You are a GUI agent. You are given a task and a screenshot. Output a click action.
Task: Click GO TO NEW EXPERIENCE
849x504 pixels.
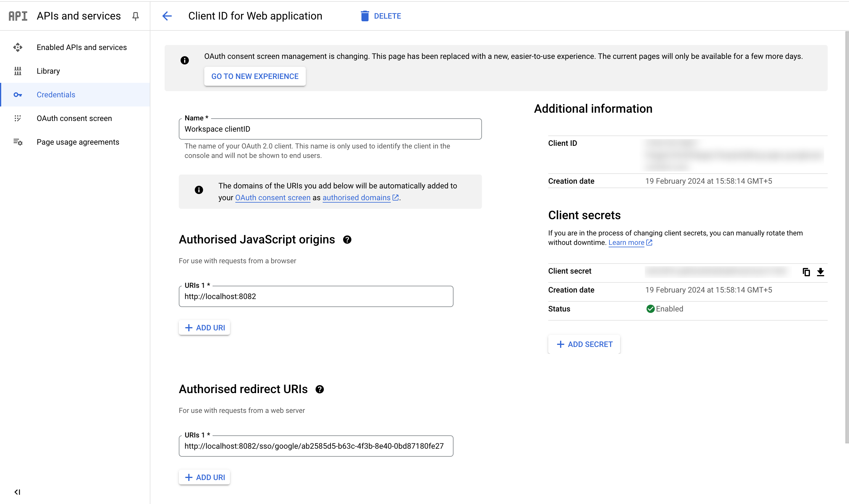[255, 76]
